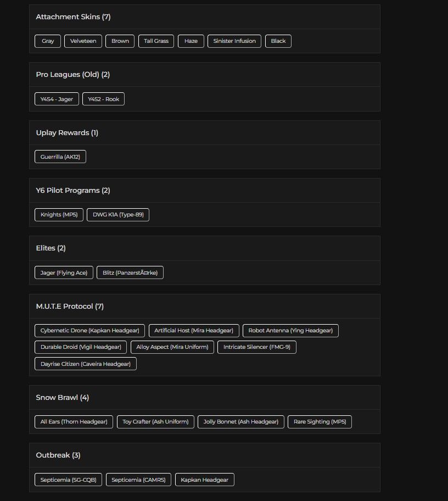Select Artificial Host (Mira Headgear) tag
448x501 pixels.
tap(194, 331)
